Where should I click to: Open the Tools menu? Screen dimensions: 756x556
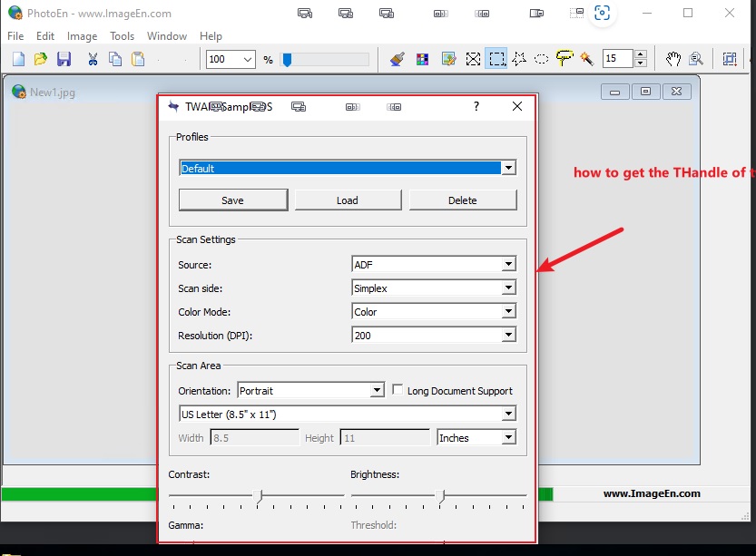pyautogui.click(x=122, y=36)
